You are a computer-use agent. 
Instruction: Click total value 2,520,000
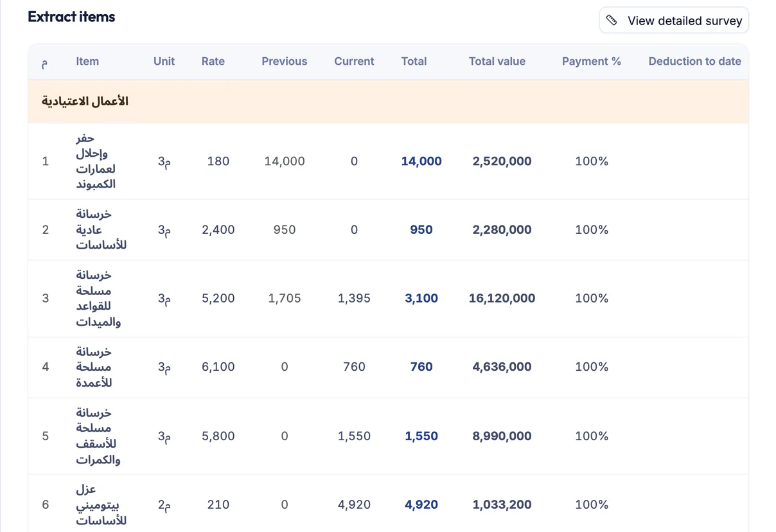click(502, 161)
